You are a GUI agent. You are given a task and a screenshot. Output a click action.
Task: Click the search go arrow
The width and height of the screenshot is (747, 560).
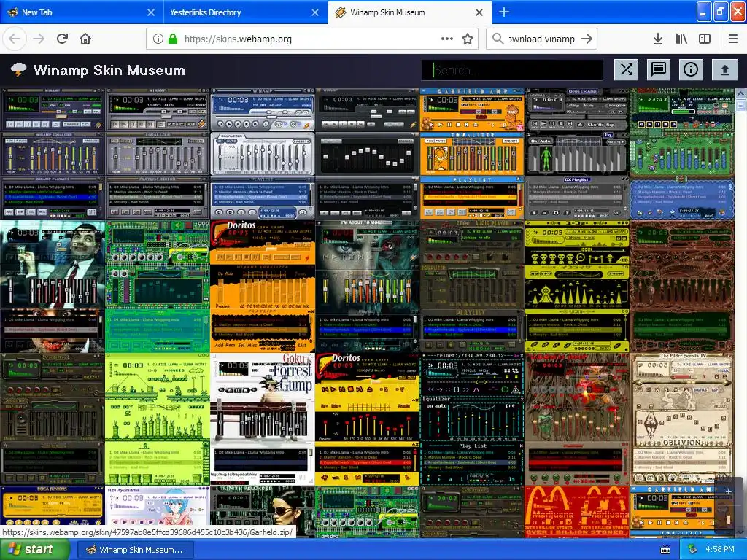click(x=587, y=39)
